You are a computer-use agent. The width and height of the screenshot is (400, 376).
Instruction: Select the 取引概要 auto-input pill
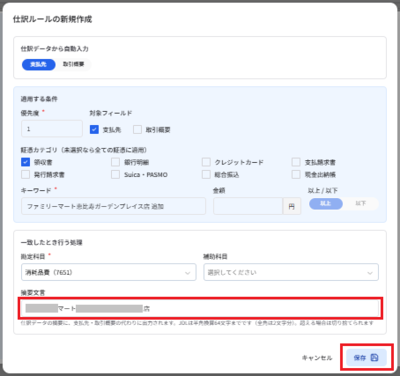point(73,64)
